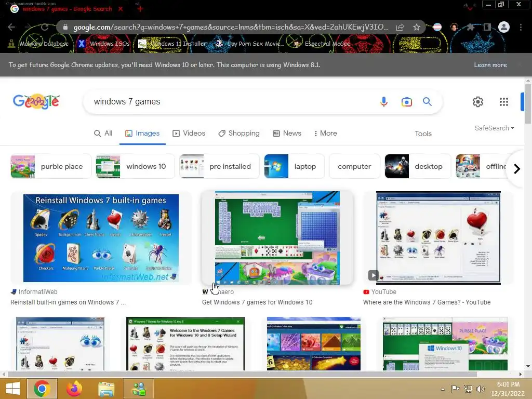Open Espectral McGee bookmark
Viewport: 532px width, 399px height.
pos(322,44)
